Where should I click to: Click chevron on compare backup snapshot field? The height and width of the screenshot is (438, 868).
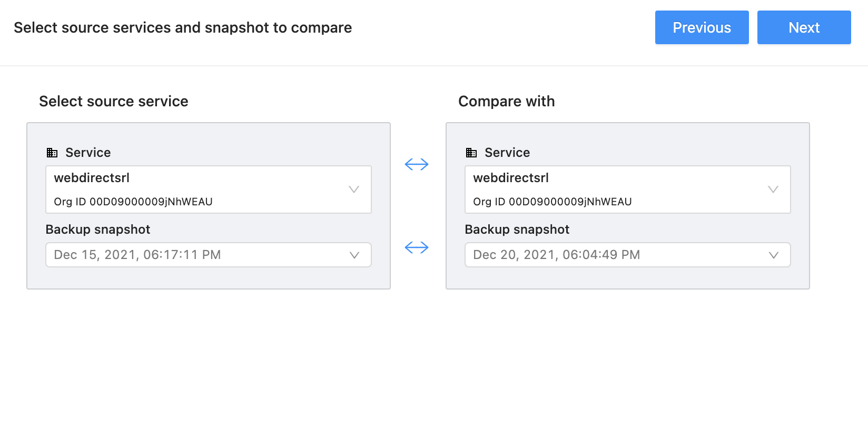click(774, 255)
